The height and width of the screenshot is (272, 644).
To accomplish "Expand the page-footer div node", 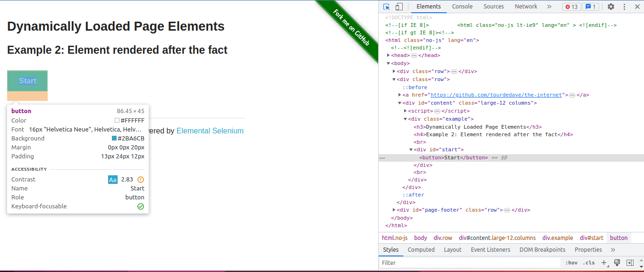I will [x=394, y=210].
